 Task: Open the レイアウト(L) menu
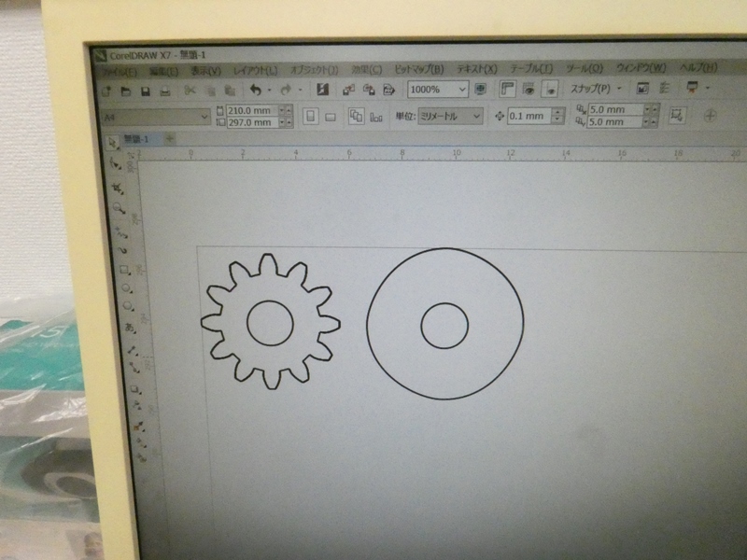coord(255,71)
